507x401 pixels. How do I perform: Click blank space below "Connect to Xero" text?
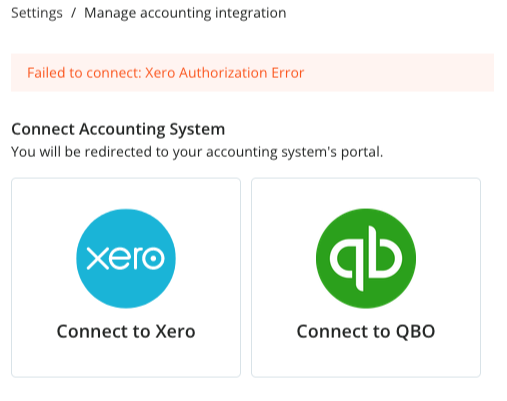point(126,359)
